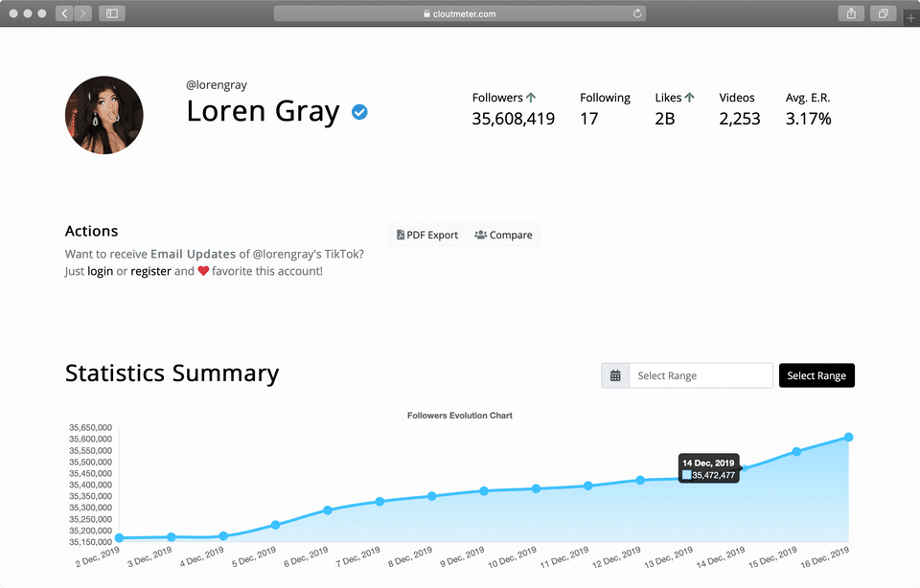Click the Loren Gray name heading
The height and width of the screenshot is (588, 920).
pyautogui.click(x=263, y=111)
